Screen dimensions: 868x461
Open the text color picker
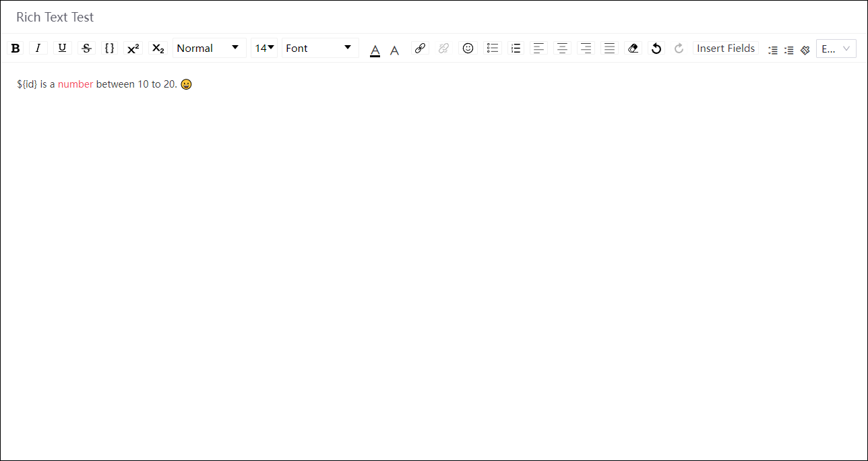point(375,49)
